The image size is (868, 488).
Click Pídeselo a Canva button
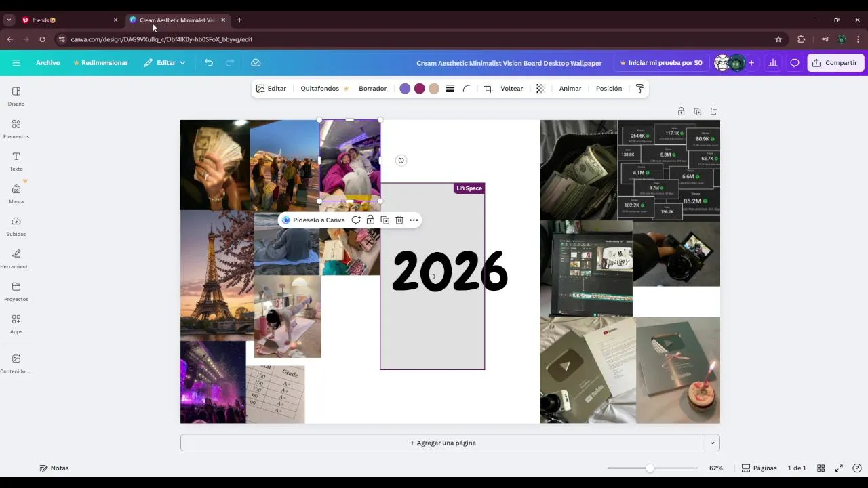(313, 220)
